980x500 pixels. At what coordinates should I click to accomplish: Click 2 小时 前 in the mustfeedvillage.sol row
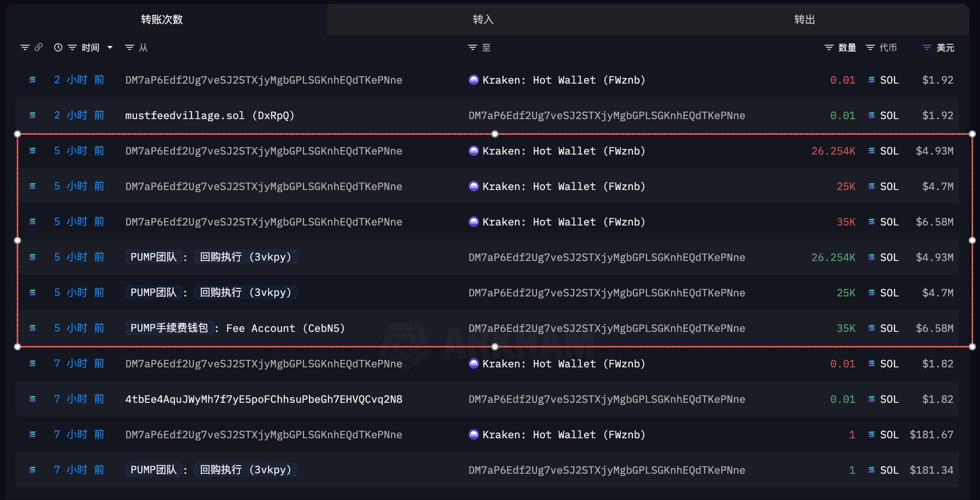click(79, 115)
